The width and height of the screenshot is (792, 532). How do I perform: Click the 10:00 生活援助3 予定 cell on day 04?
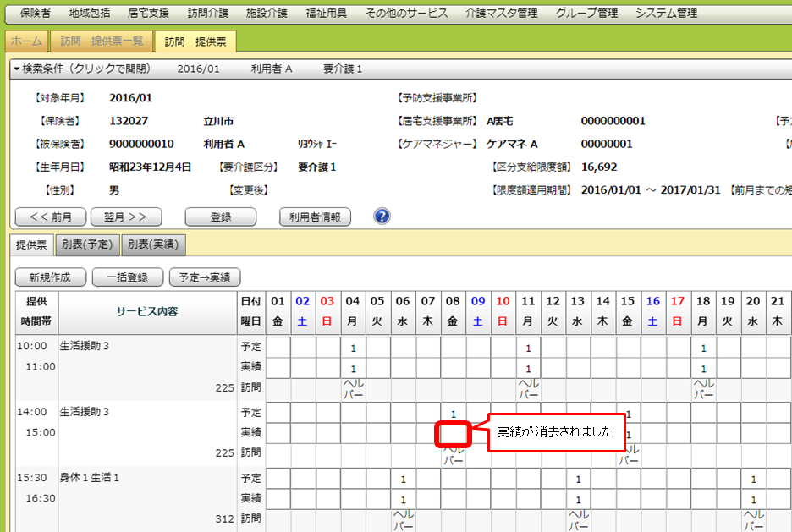(x=353, y=347)
